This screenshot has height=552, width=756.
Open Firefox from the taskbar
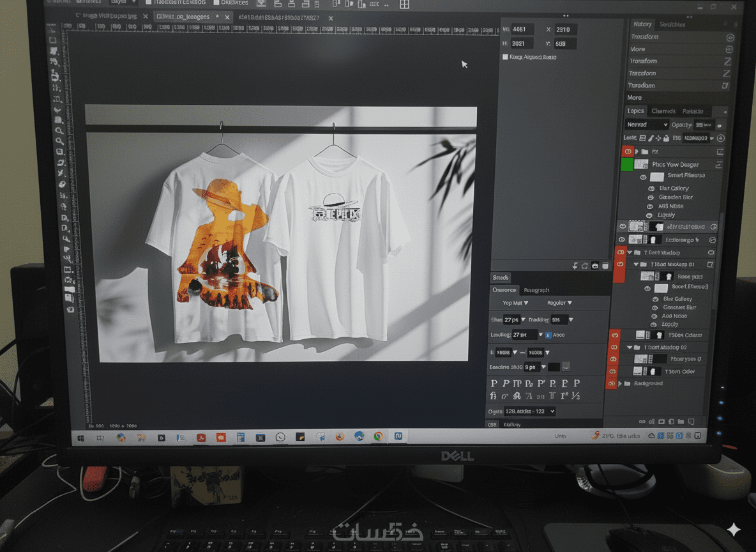pyautogui.click(x=340, y=436)
